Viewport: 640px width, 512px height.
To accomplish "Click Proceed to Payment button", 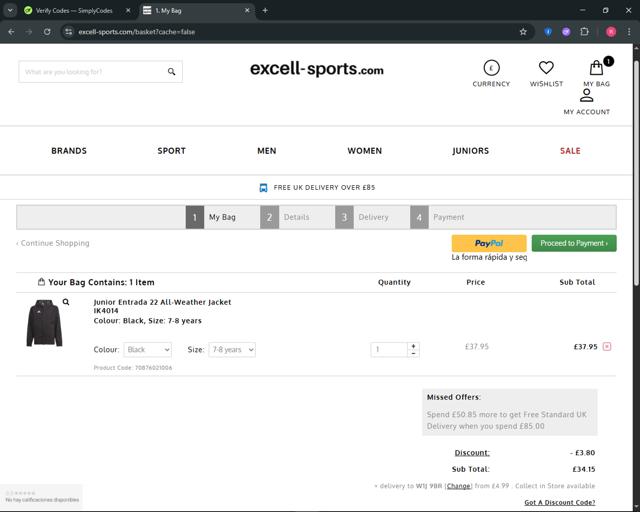I will click(574, 243).
